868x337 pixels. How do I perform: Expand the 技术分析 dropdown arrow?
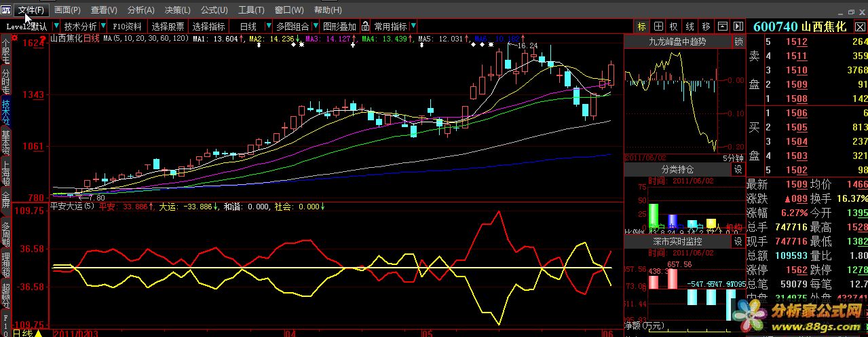pyautogui.click(x=102, y=26)
